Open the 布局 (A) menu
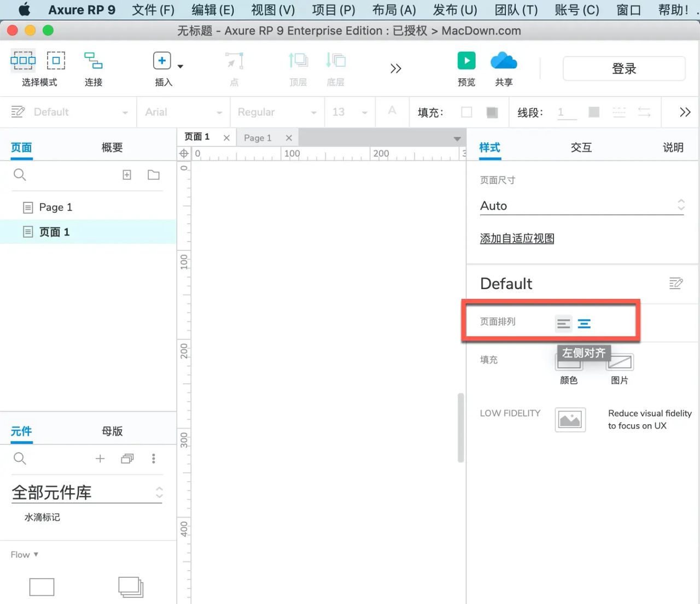The image size is (700, 604). tap(394, 10)
